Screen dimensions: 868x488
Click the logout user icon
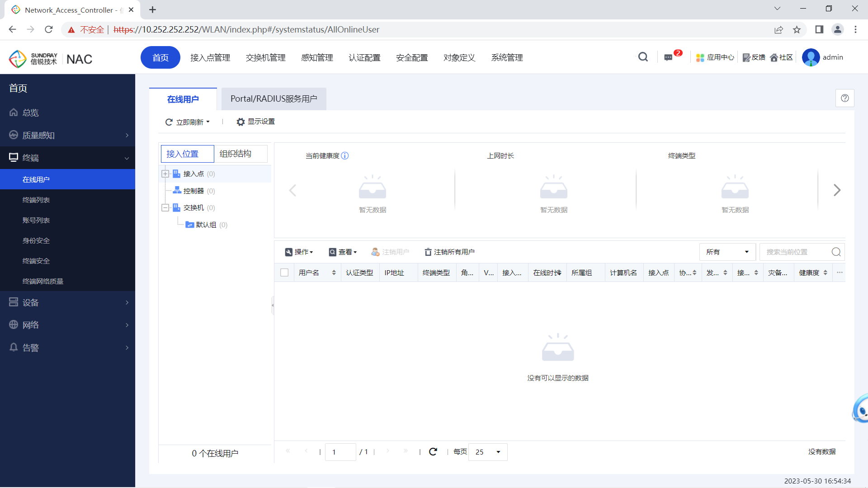pos(376,251)
